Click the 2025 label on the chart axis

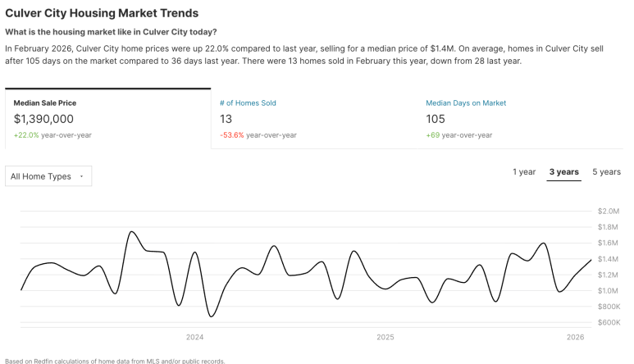pyautogui.click(x=385, y=337)
